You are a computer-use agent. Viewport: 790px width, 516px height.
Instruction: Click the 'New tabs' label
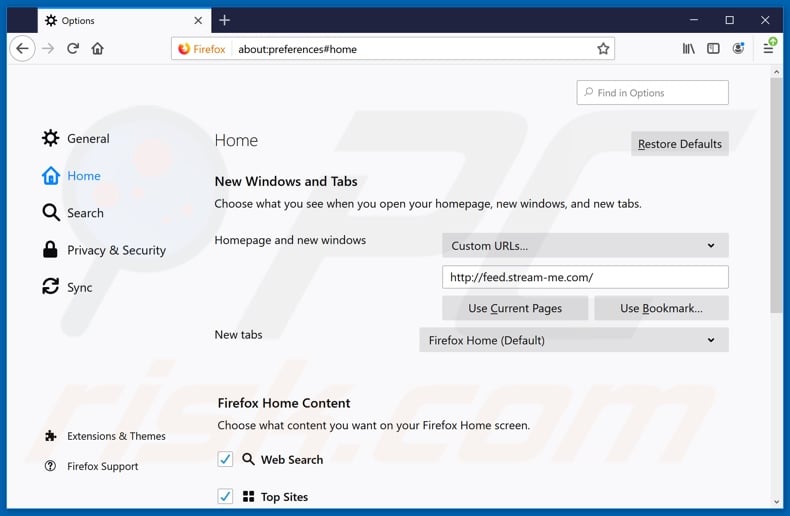(x=238, y=335)
